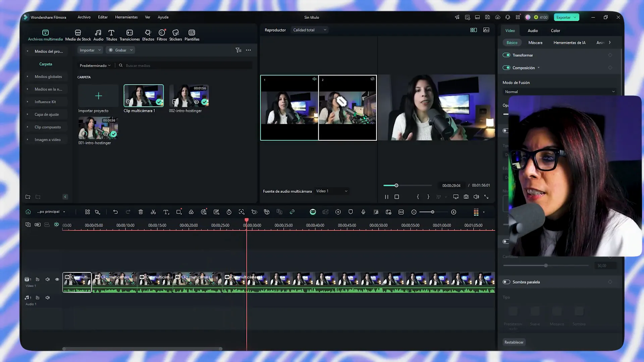Toggle the Composición switch

506,67
